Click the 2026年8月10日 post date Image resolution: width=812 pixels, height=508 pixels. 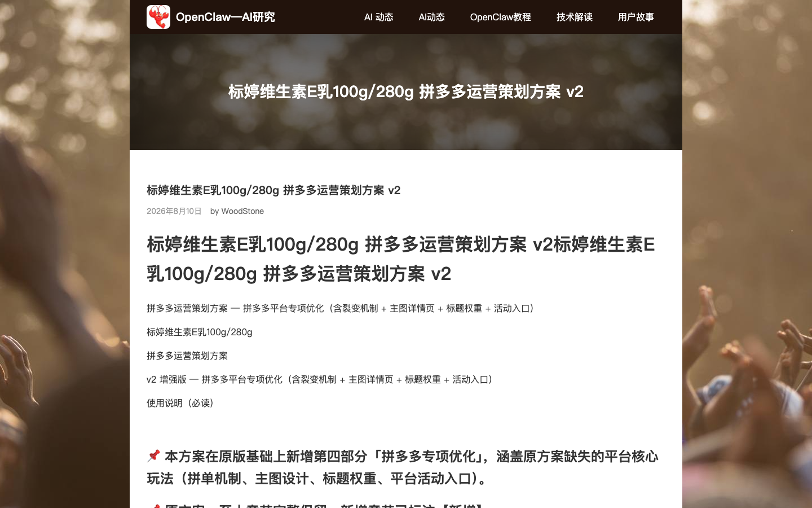(174, 211)
